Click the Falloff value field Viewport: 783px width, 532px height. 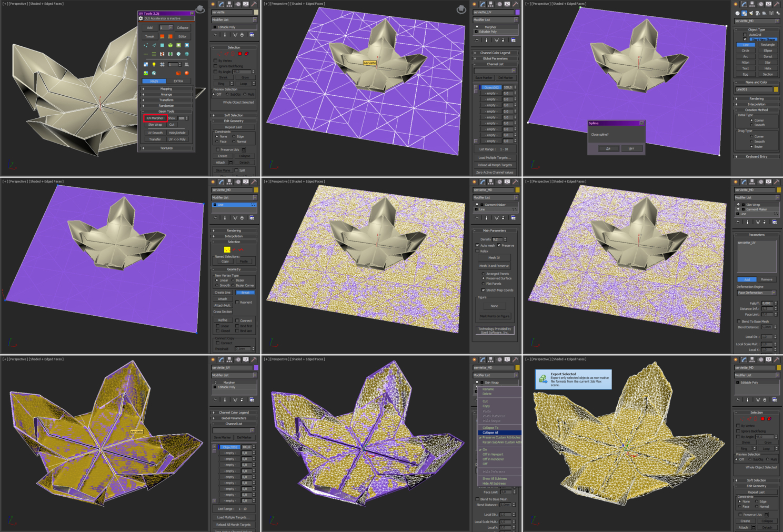[x=768, y=303]
